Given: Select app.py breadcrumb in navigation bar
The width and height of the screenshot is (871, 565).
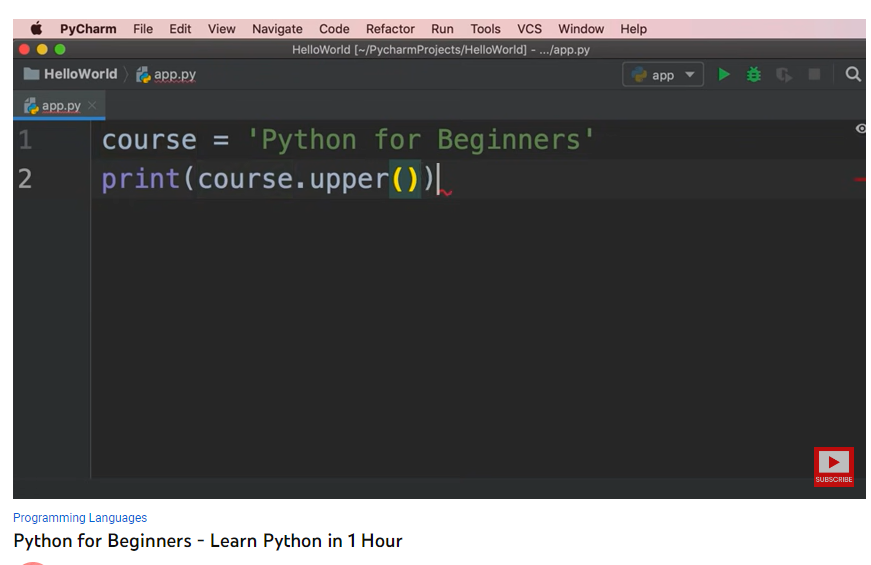Looking at the screenshot, I should 166,74.
